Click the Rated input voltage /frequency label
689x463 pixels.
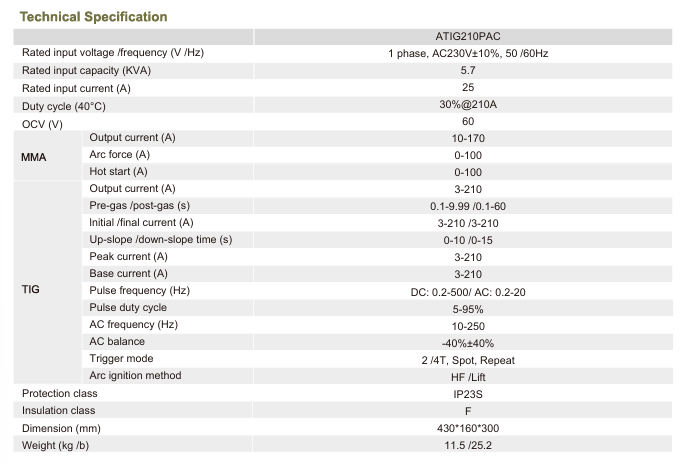tap(113, 53)
